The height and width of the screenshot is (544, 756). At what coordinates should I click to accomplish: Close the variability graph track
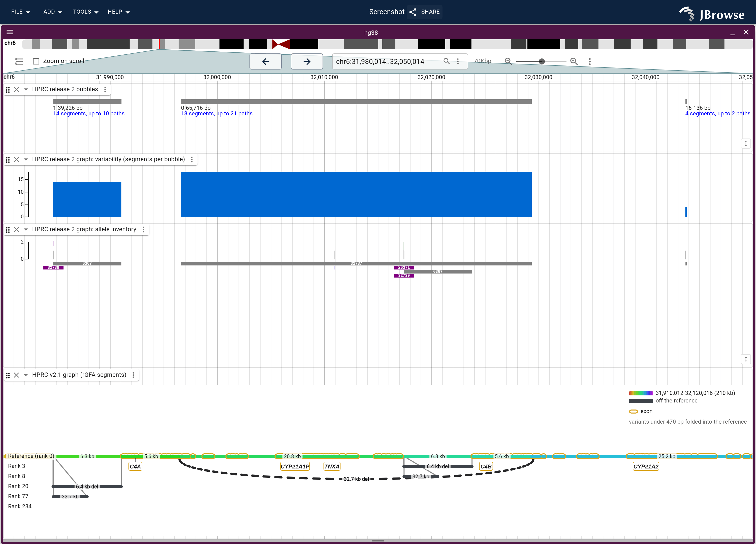pyautogui.click(x=16, y=160)
